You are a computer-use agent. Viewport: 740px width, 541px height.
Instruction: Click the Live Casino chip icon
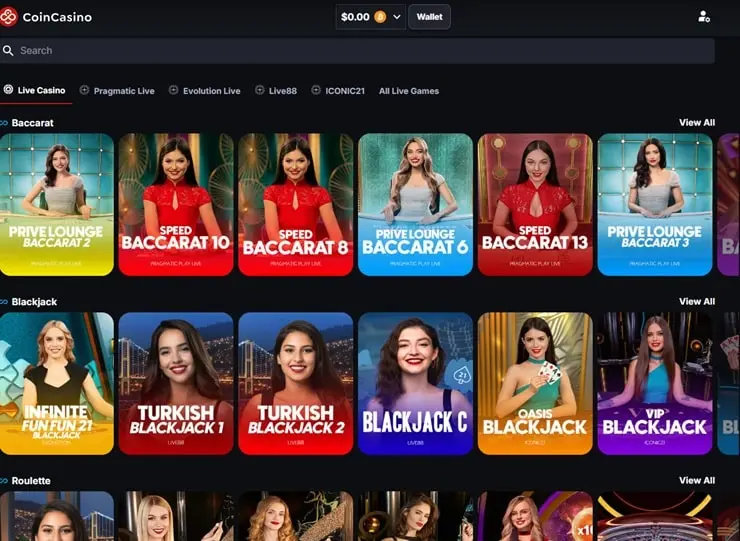[8, 89]
